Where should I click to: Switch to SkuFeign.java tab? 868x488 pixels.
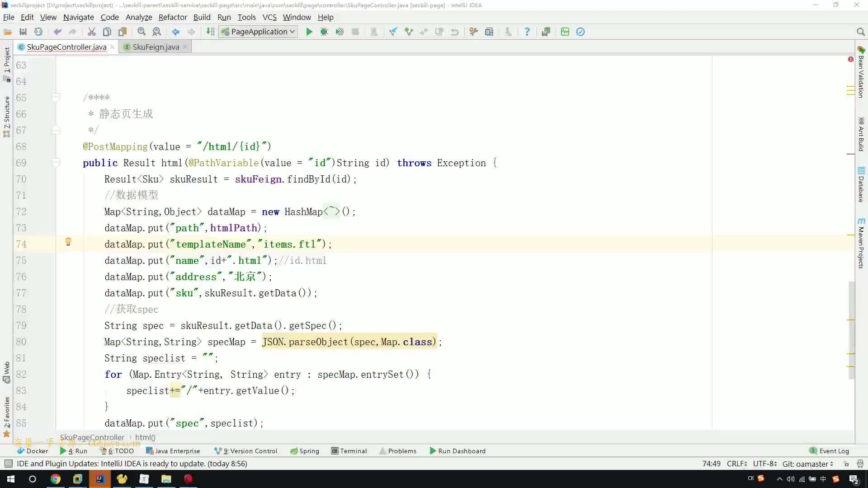coord(156,47)
